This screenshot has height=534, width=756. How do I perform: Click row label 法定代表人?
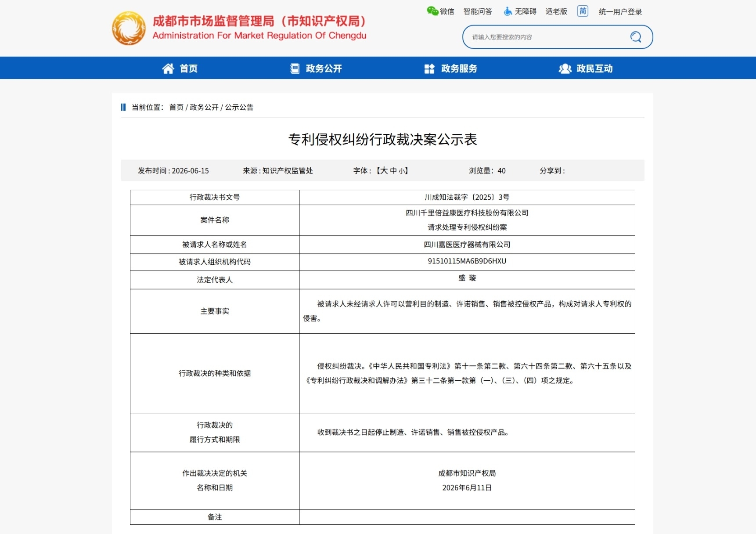click(215, 280)
